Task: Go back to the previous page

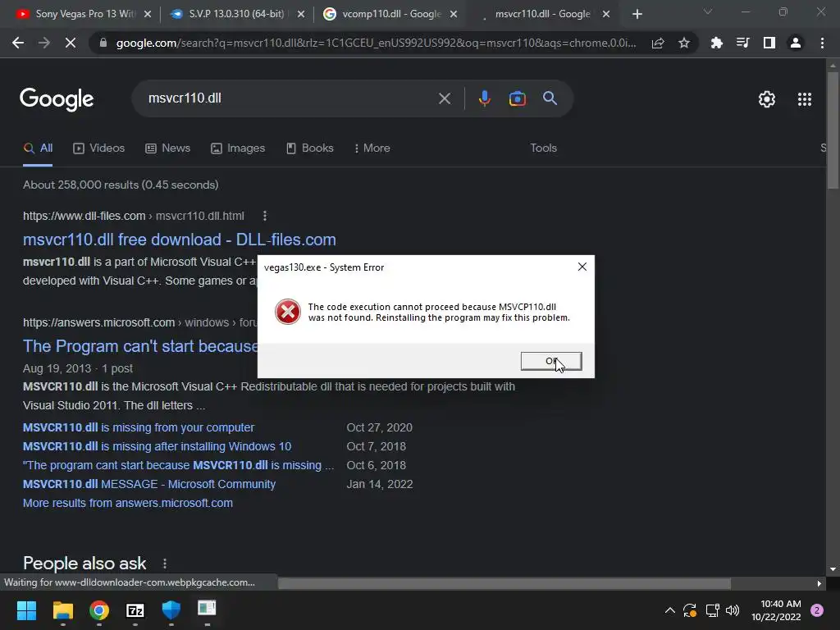Action: point(18,43)
